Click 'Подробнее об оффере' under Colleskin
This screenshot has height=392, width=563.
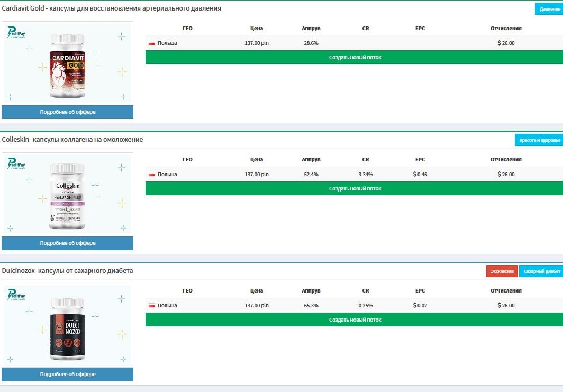(68, 243)
